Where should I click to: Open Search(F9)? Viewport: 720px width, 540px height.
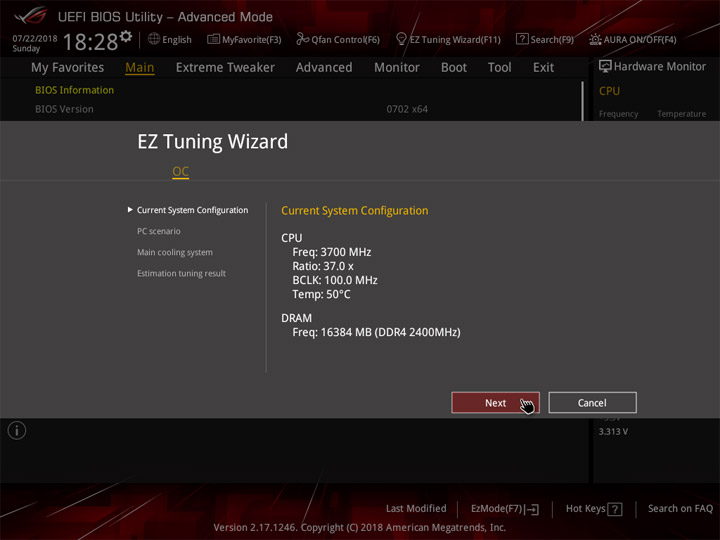click(552, 39)
